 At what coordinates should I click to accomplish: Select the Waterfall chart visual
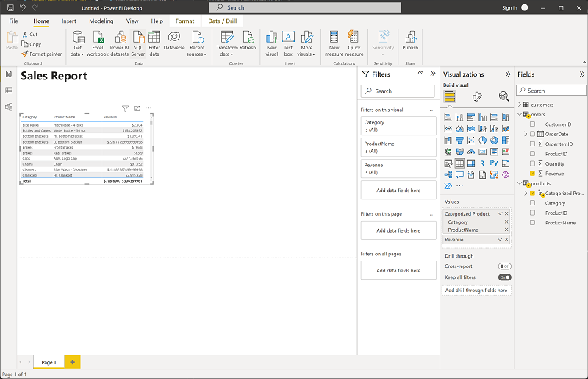[x=448, y=141]
